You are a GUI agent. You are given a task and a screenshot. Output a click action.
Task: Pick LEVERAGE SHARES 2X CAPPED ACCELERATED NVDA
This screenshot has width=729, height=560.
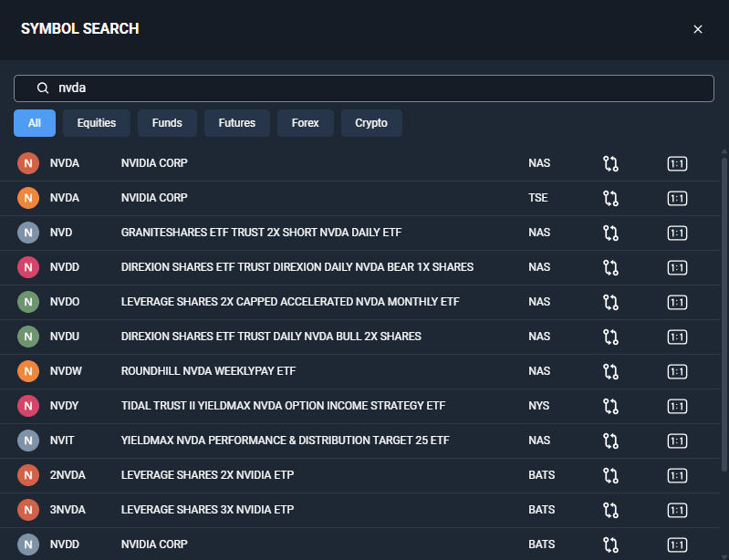point(290,302)
